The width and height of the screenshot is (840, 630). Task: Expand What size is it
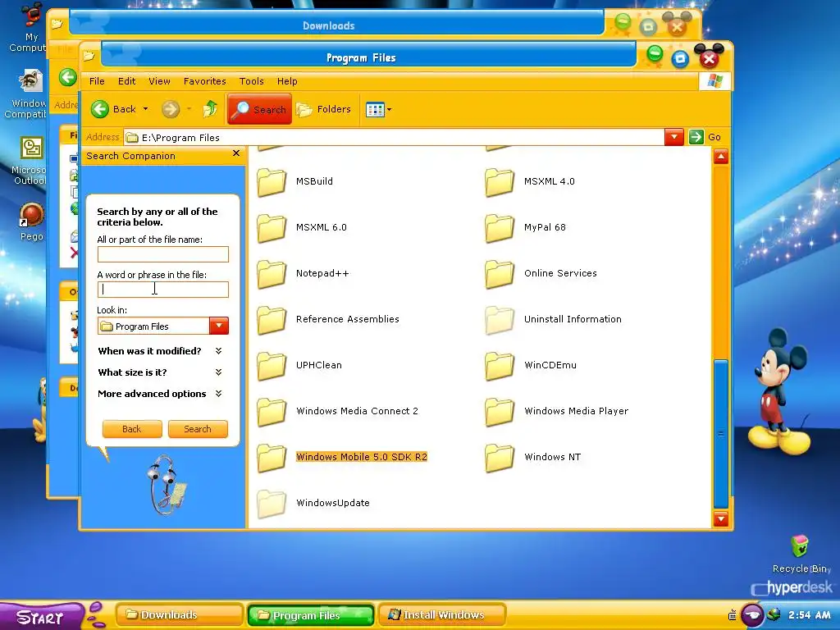[x=160, y=372]
